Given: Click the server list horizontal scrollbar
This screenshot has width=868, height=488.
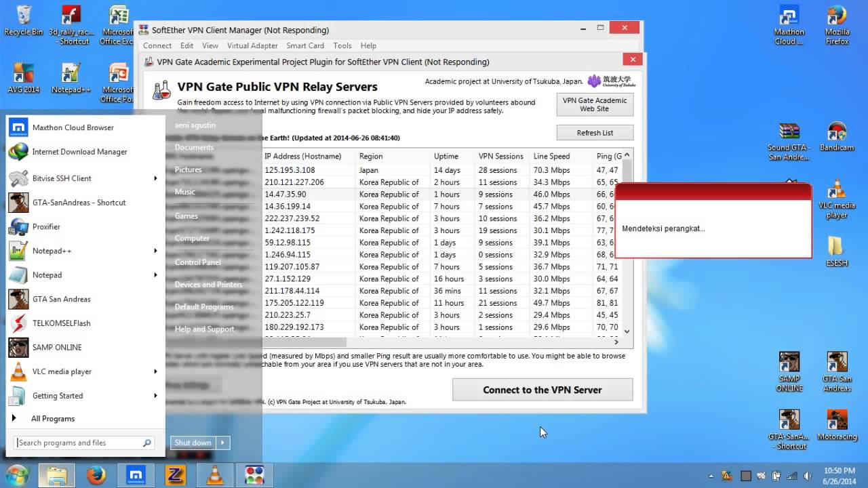Looking at the screenshot, I should tap(305, 342).
